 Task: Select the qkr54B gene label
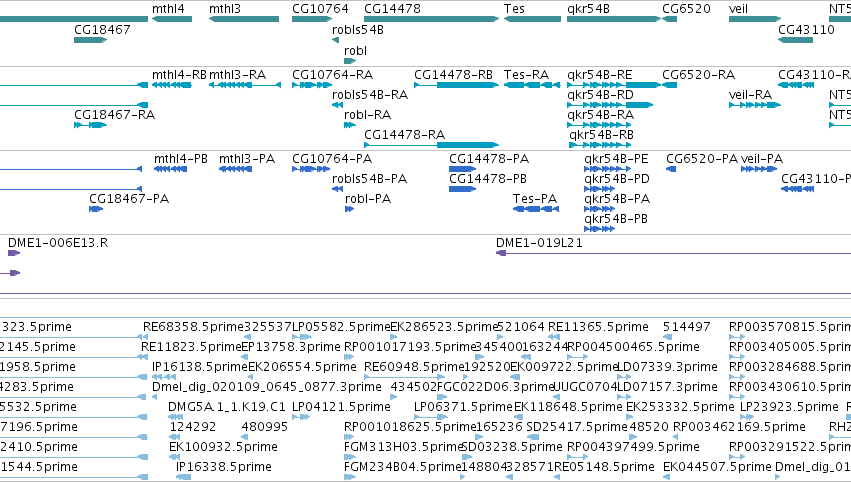(x=588, y=9)
